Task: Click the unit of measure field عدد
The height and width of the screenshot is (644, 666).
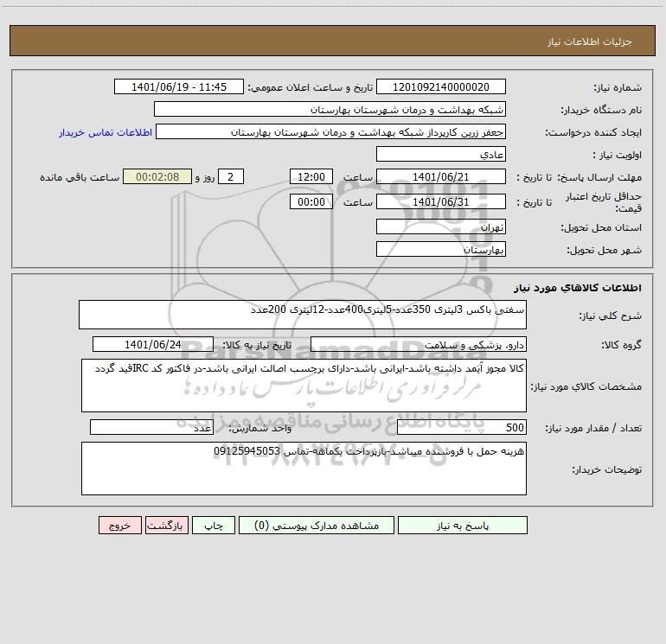Action: (x=151, y=427)
